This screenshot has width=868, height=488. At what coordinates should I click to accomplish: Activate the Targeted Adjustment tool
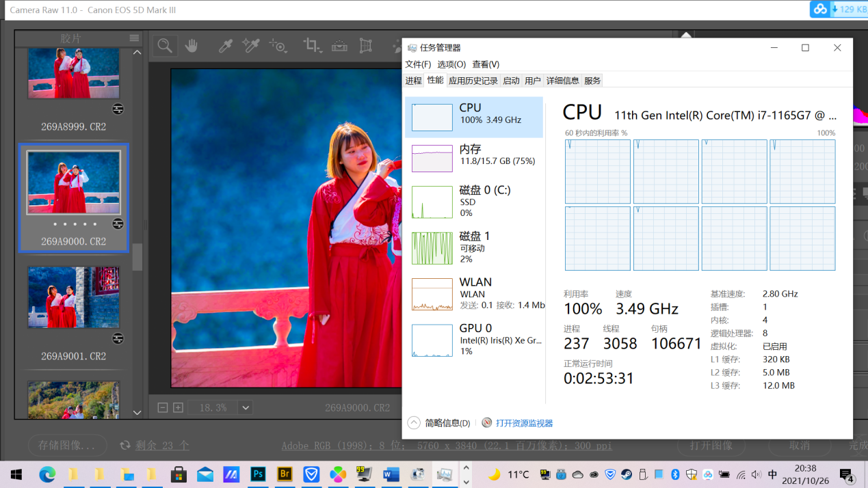coord(278,46)
